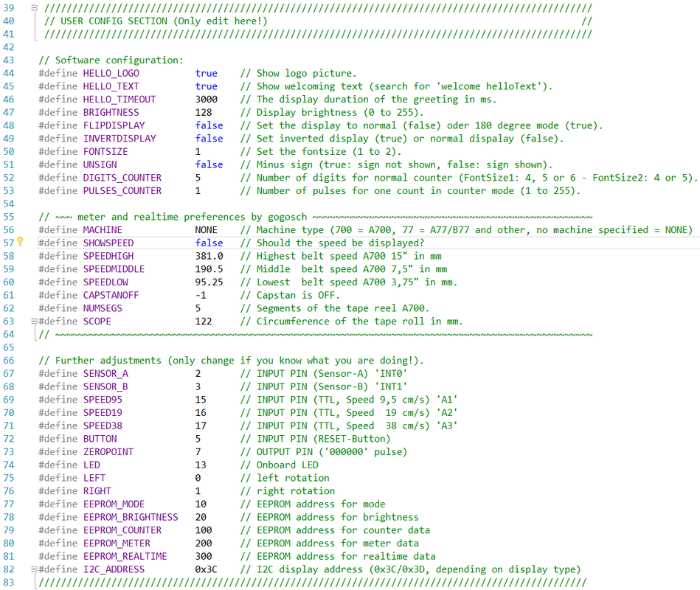700x590 pixels.
Task: Click the SPEEDLOW value 95.25
Action: pos(209,282)
